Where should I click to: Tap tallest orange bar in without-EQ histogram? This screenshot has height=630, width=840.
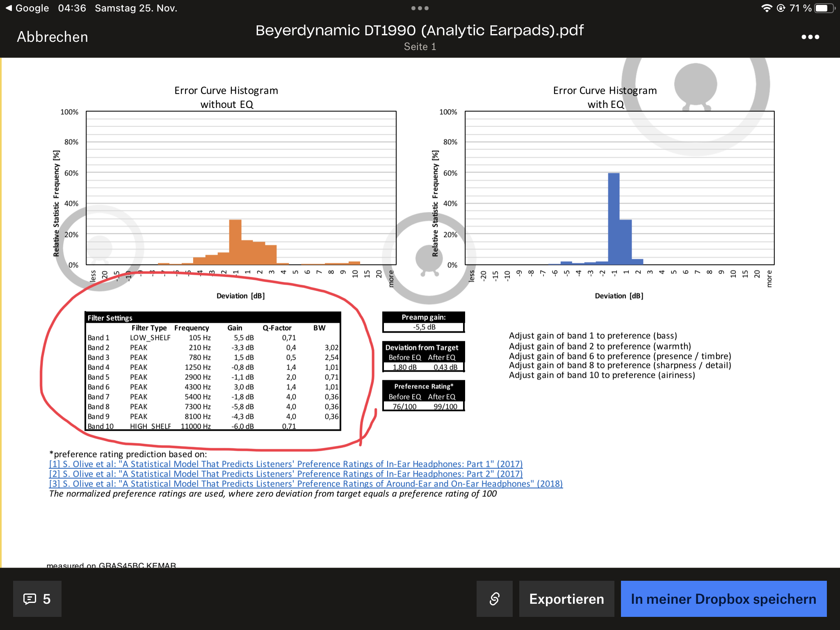[x=235, y=242]
